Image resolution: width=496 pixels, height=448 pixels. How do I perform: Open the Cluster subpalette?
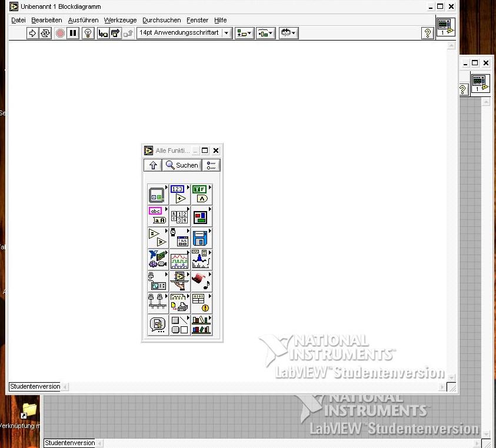[201, 216]
